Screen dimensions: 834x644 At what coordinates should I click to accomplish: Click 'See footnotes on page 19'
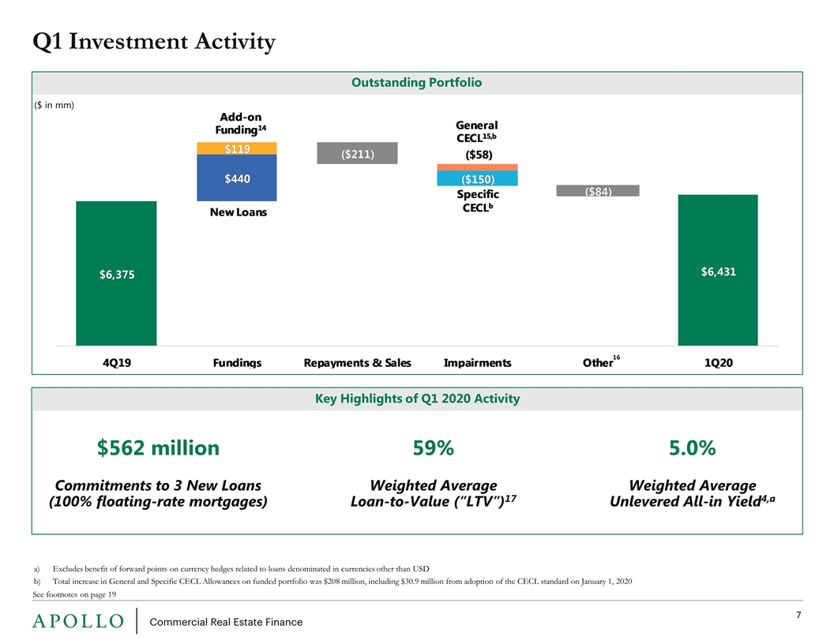tap(74, 594)
